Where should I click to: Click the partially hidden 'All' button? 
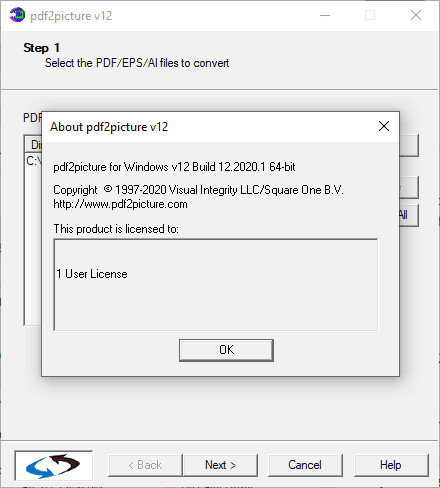tap(409, 215)
